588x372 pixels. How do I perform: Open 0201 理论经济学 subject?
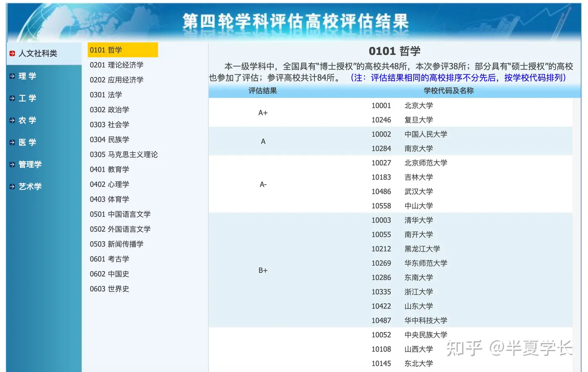pos(116,65)
